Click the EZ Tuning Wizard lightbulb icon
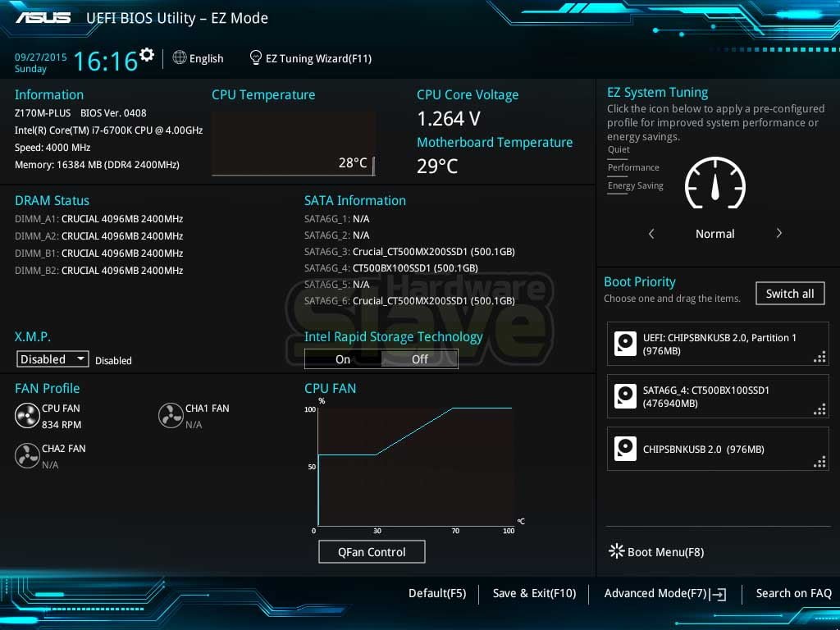This screenshot has height=630, width=840. (x=256, y=57)
